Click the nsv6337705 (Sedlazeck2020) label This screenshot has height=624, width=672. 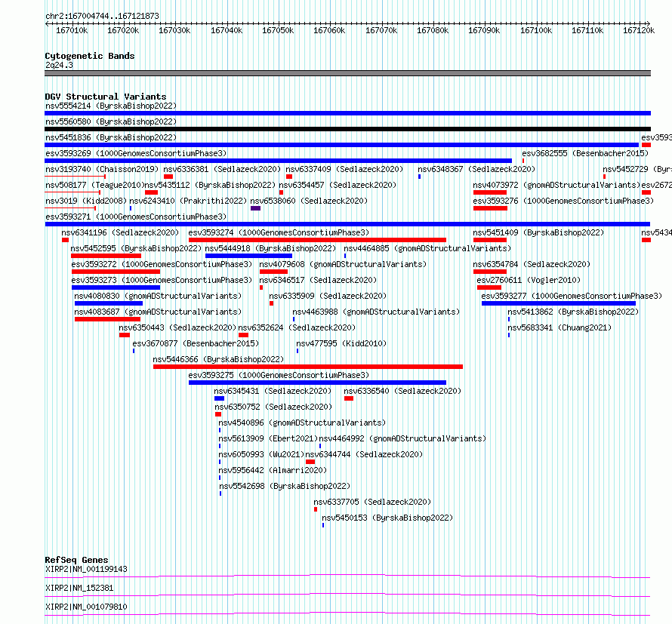[372, 502]
